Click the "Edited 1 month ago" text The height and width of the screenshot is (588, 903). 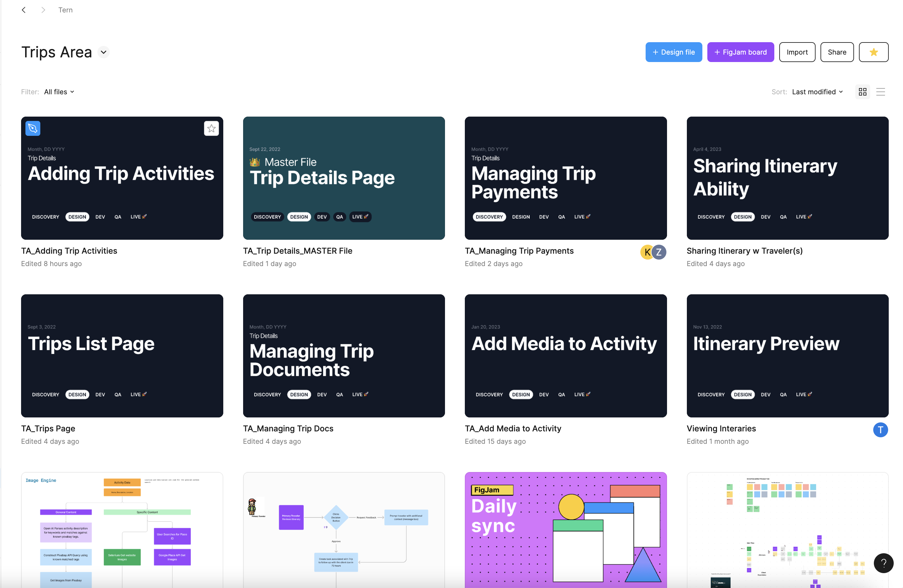click(x=718, y=441)
